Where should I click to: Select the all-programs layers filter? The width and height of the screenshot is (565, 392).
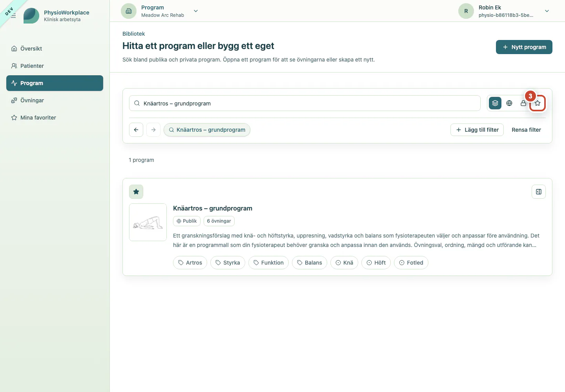coord(495,103)
